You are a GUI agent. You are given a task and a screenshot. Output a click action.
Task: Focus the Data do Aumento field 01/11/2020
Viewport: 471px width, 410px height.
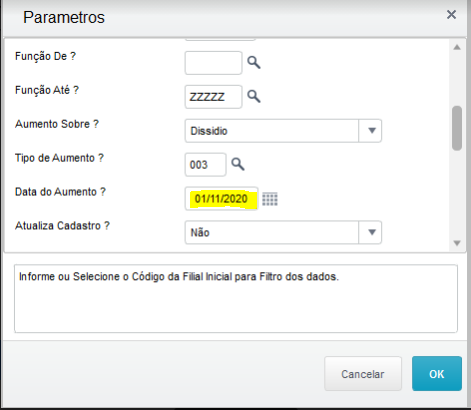pyautogui.click(x=221, y=199)
